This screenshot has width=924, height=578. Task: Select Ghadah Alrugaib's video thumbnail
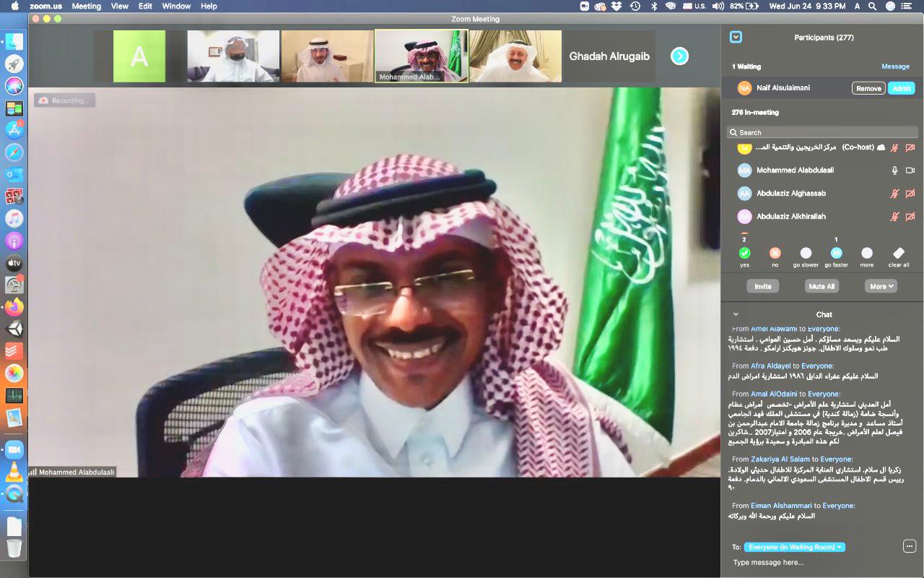pyautogui.click(x=609, y=56)
